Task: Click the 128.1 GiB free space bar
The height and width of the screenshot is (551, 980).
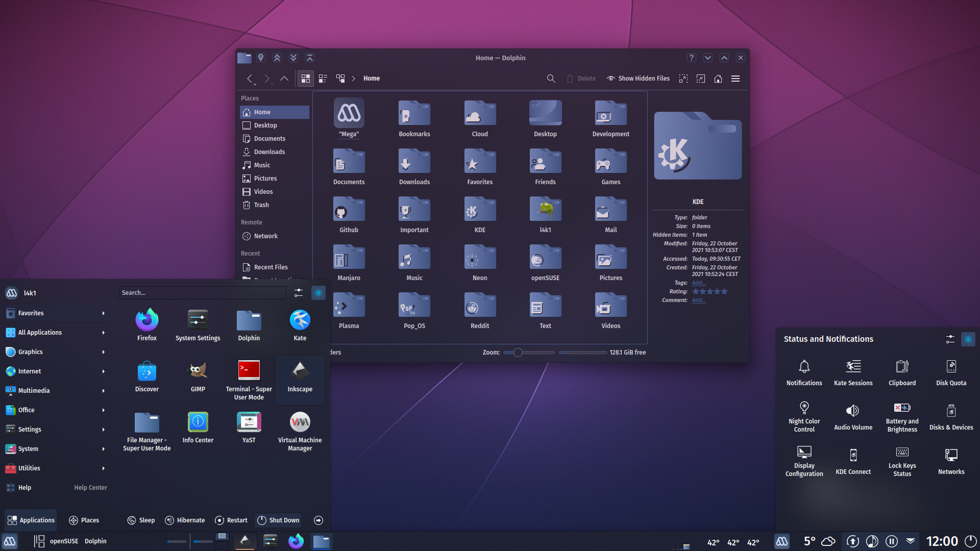Action: tap(583, 353)
